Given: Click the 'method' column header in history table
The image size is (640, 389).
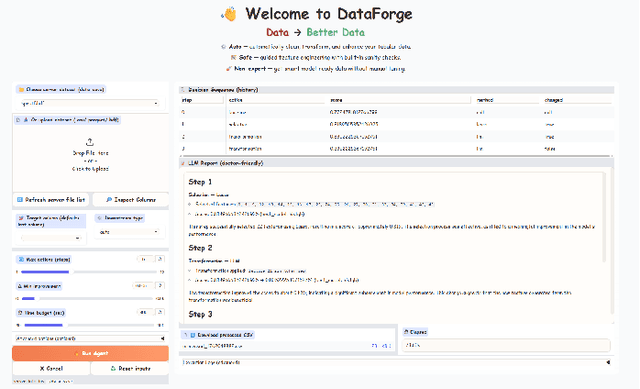Looking at the screenshot, I should 507,100.
